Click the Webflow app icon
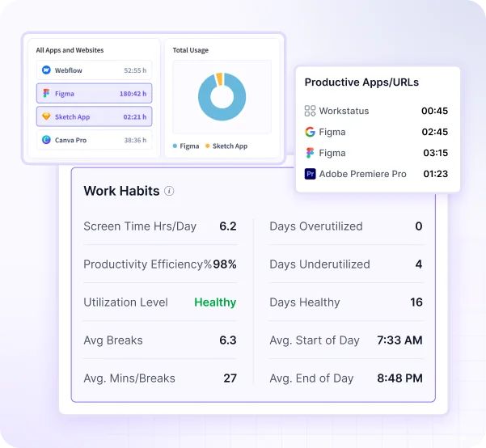Screen dimensions: 486x448 46,70
